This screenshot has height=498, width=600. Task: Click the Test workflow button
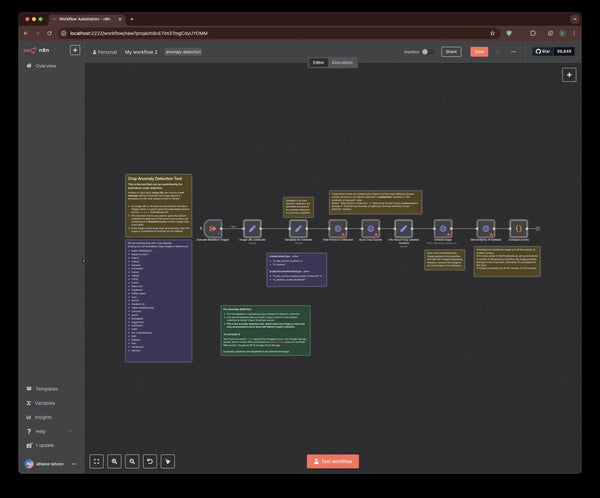pyautogui.click(x=333, y=461)
